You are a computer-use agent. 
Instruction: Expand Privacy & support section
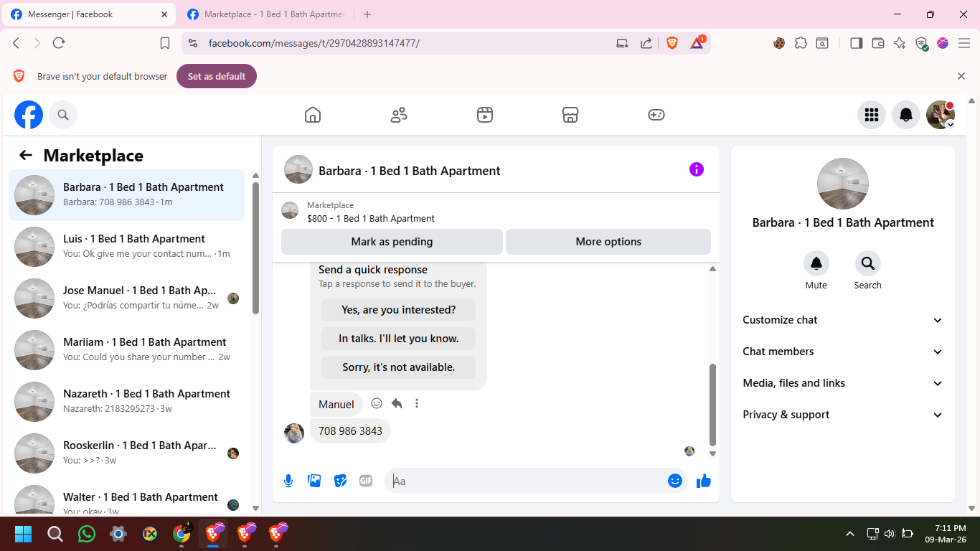click(x=843, y=415)
